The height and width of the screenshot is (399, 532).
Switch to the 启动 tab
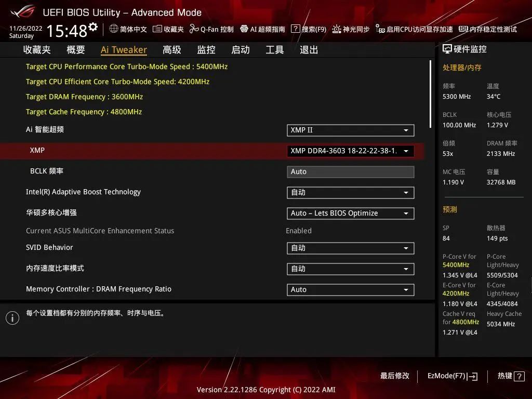pyautogui.click(x=241, y=50)
